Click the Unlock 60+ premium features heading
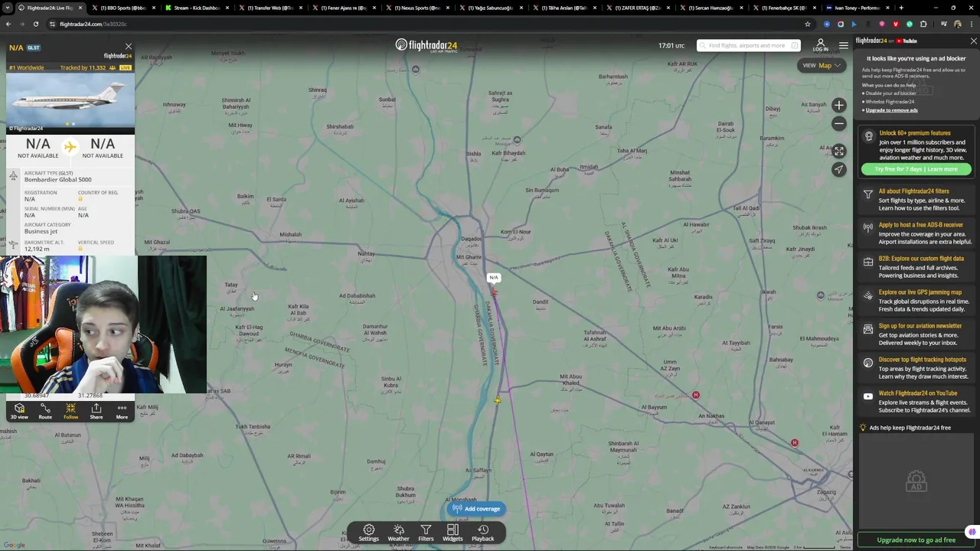 point(915,133)
